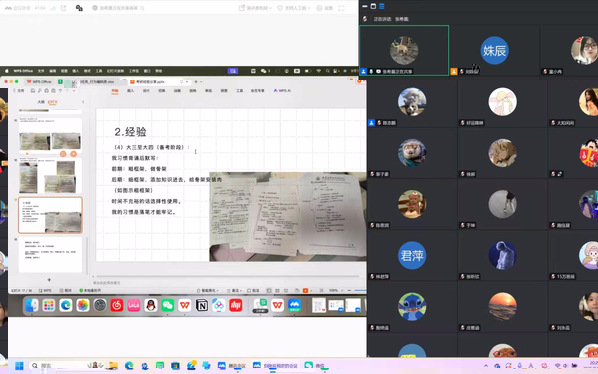The width and height of the screenshot is (598, 374).
Task: Open WeChat from the macOS dock
Action: coord(167,305)
